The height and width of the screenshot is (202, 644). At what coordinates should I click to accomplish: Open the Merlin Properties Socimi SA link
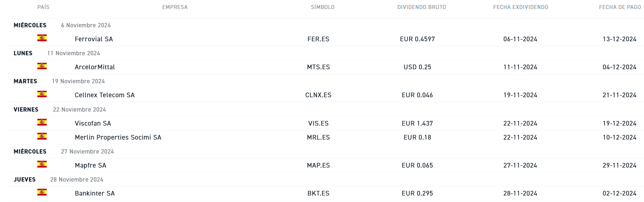click(118, 137)
